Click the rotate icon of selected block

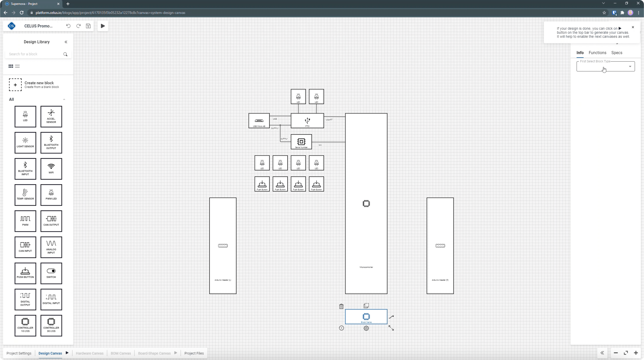[x=341, y=328]
